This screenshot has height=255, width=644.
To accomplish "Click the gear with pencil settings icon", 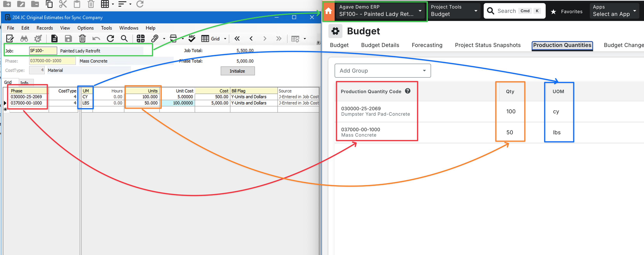I will coord(38,38).
